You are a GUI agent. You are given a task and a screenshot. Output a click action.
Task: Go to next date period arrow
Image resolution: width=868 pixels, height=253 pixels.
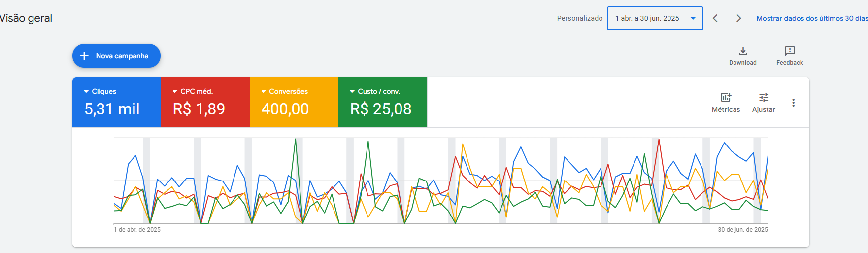point(738,18)
